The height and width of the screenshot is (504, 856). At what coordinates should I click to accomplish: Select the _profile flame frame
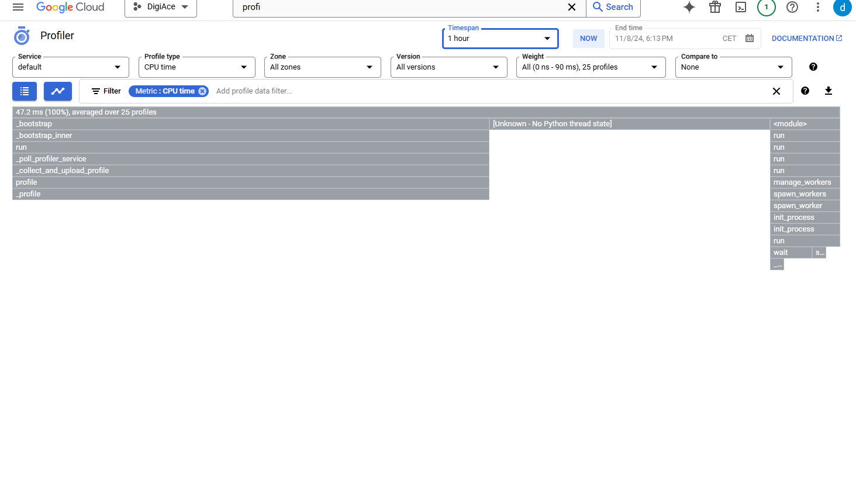(251, 194)
